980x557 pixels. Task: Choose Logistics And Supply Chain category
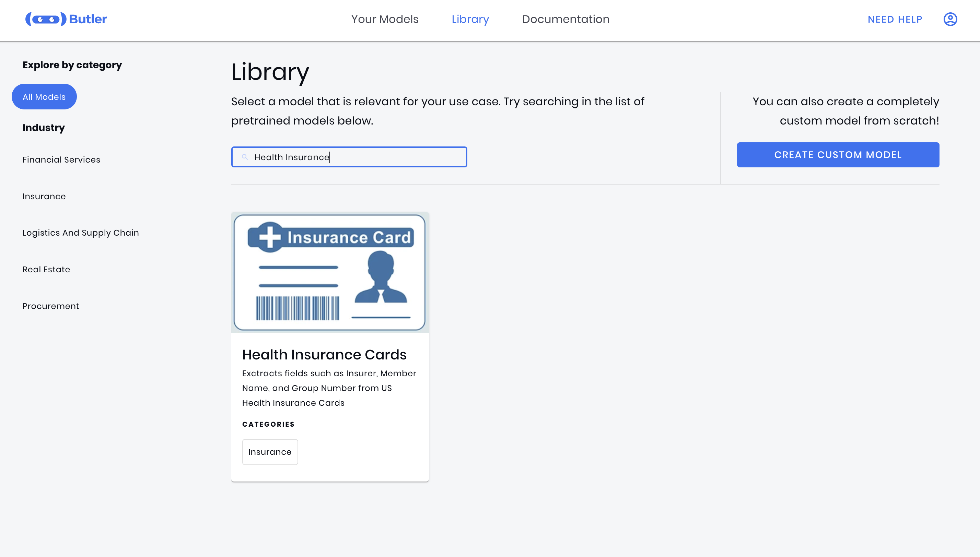pos(80,233)
